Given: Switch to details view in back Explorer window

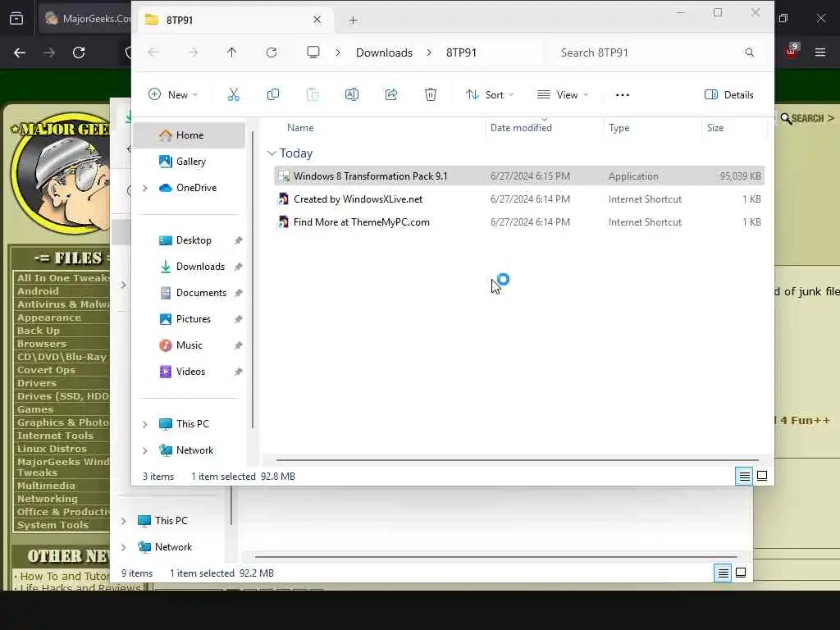Looking at the screenshot, I should (723, 573).
